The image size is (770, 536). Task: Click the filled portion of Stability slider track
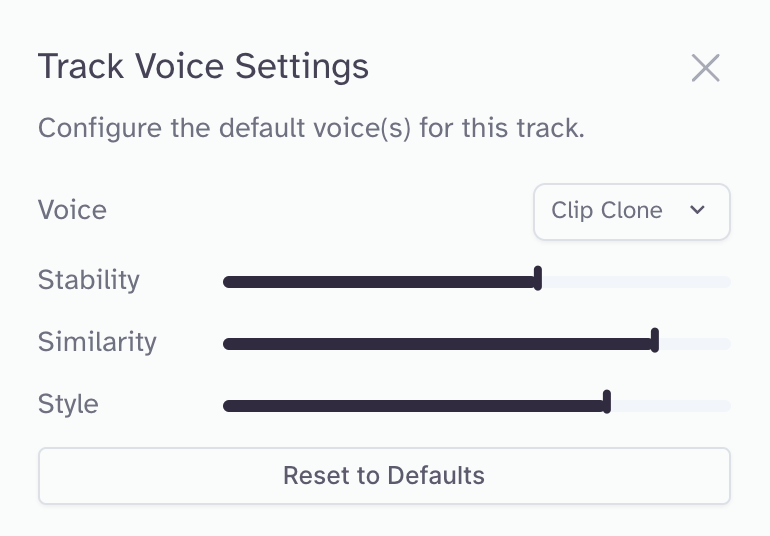[x=380, y=282]
